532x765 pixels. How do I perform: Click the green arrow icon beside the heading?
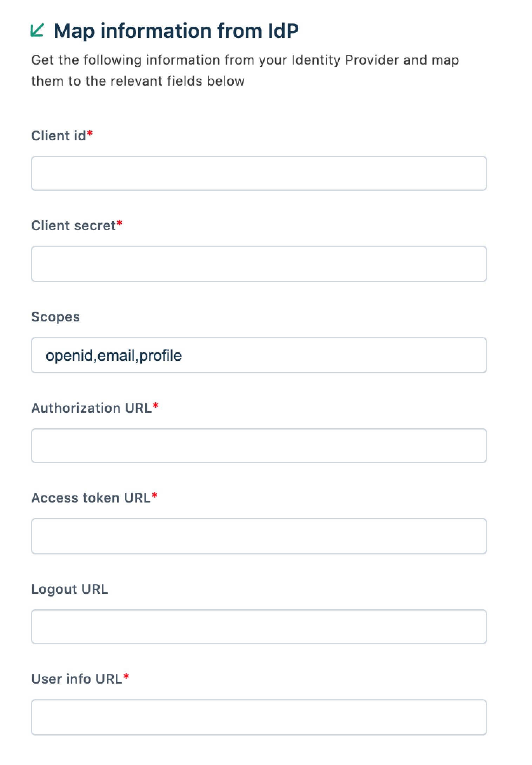pos(37,30)
